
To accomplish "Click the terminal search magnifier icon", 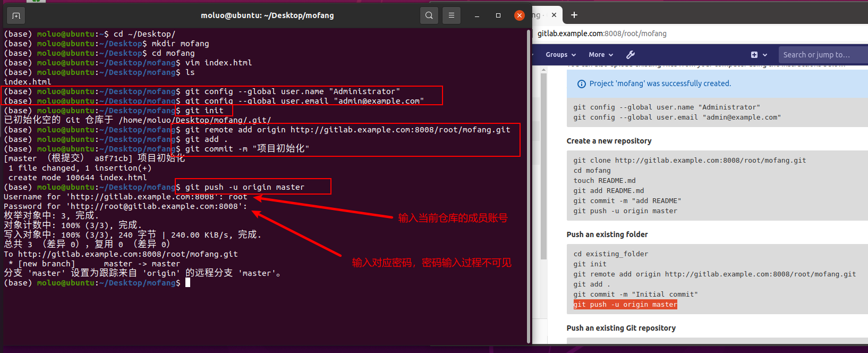I will pos(429,15).
